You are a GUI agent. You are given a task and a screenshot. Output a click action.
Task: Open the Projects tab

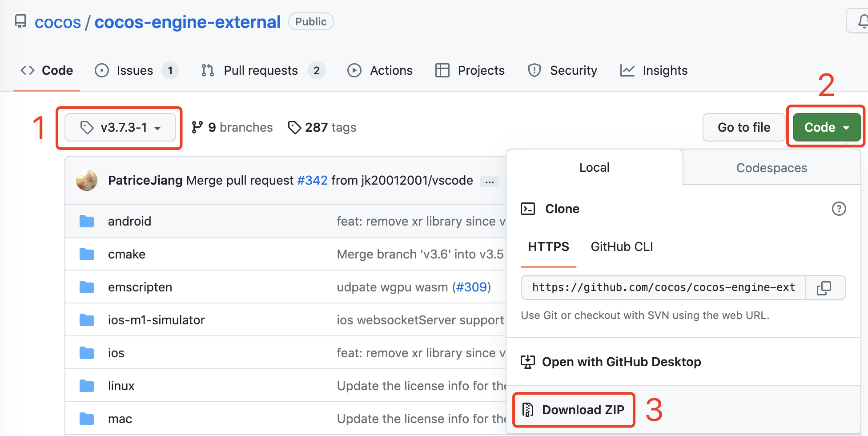tap(470, 70)
